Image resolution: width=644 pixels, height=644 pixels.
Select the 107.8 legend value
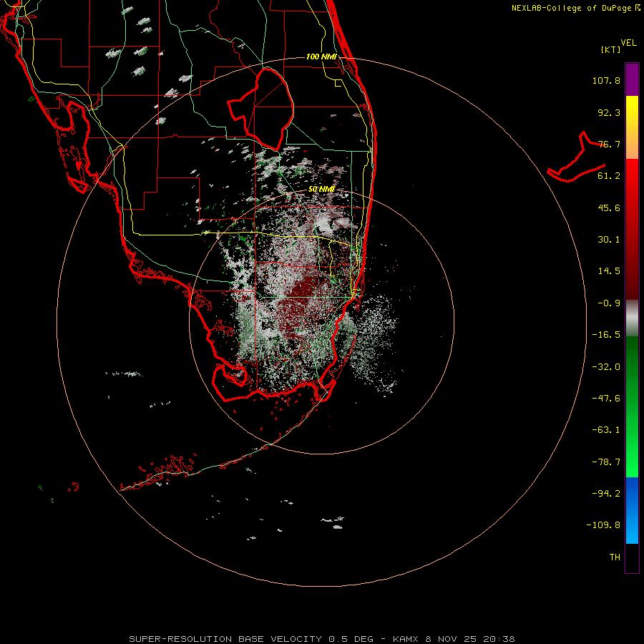(606, 80)
